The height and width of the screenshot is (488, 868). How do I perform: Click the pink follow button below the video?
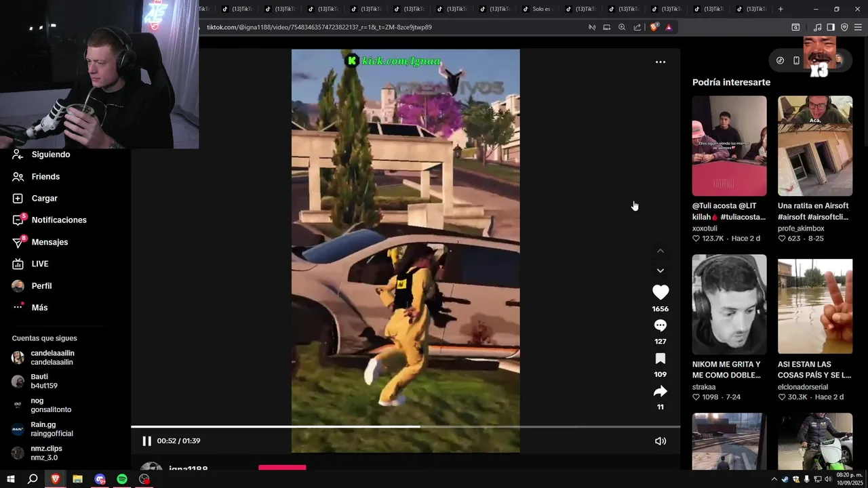click(x=282, y=468)
